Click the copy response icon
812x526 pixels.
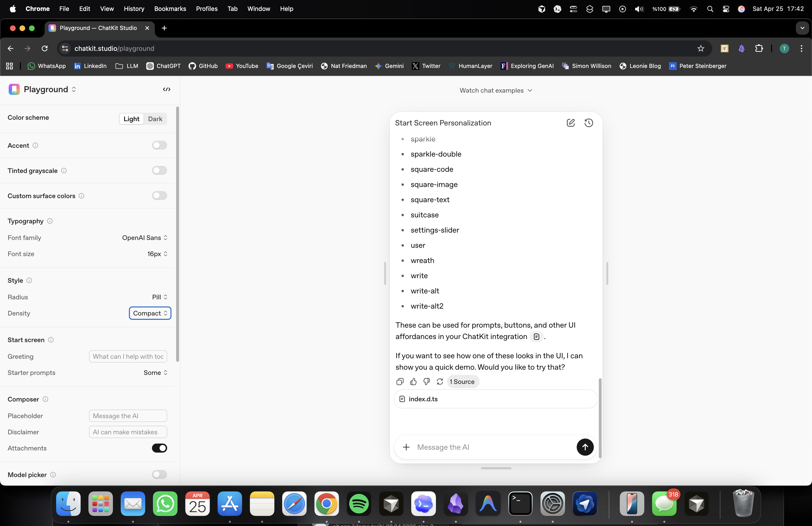(x=400, y=382)
